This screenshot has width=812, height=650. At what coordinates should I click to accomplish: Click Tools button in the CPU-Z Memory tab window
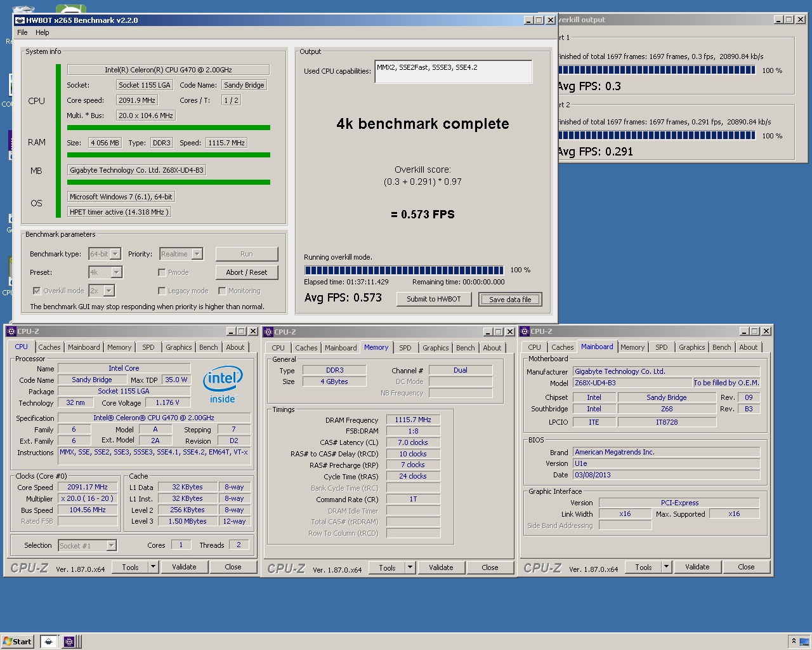click(387, 567)
